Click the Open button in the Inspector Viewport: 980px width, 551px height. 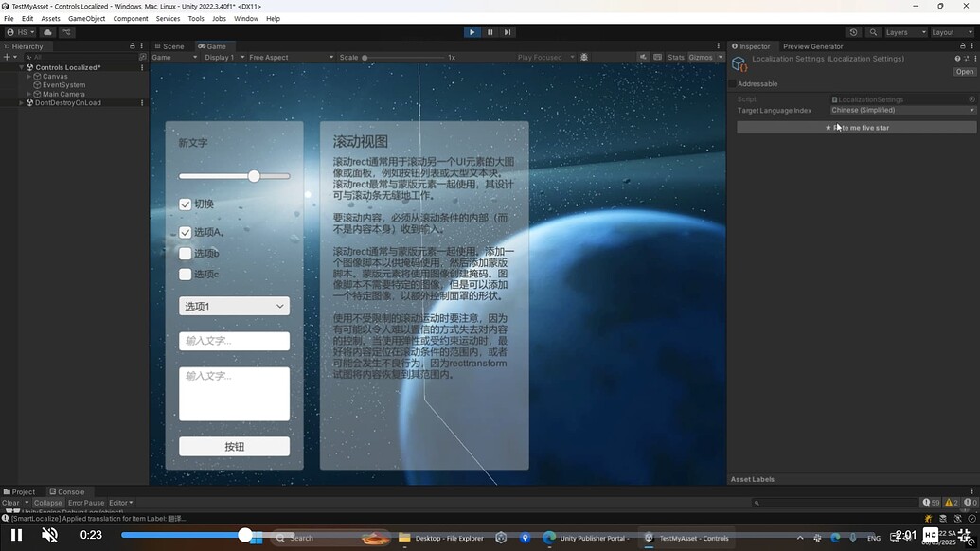coord(964,71)
